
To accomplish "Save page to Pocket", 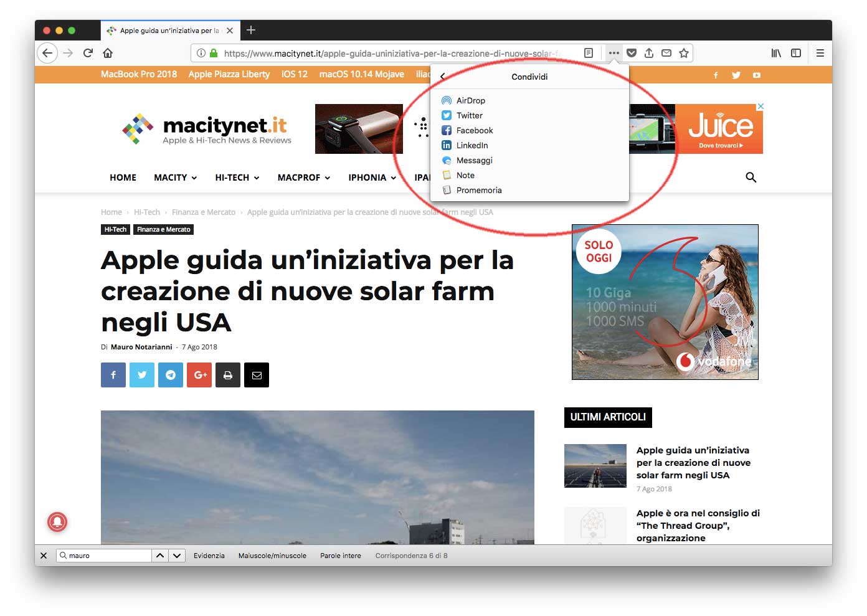I will click(x=632, y=53).
